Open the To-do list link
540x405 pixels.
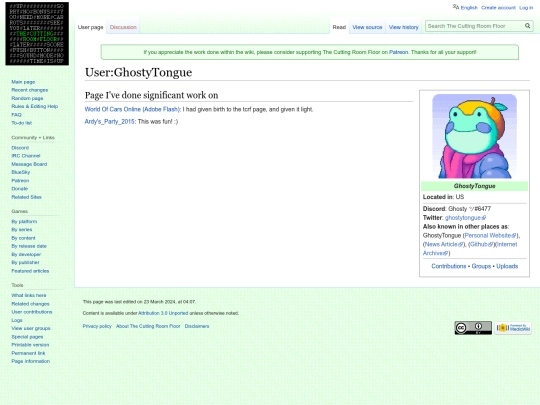(x=22, y=123)
